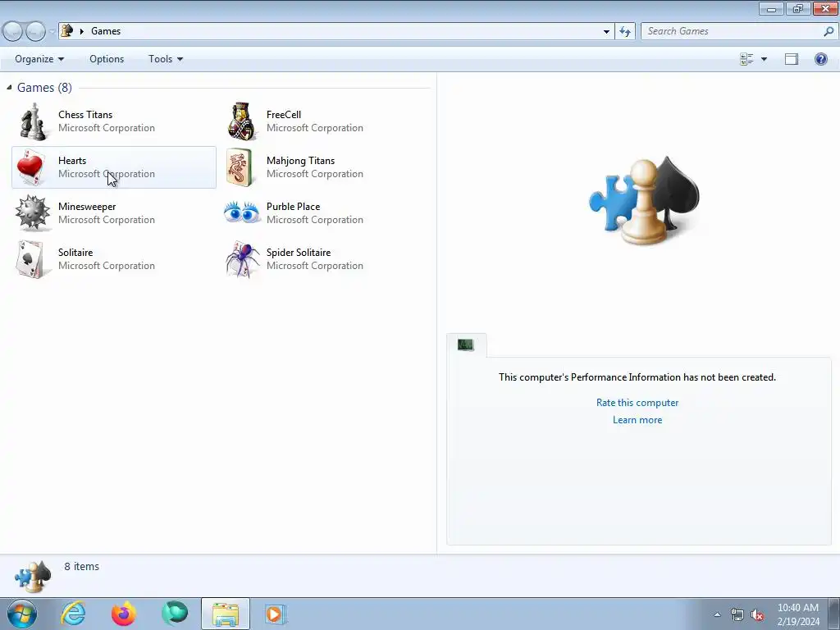This screenshot has width=840, height=630.
Task: Select the Purble Place name text
Action: click(293, 207)
